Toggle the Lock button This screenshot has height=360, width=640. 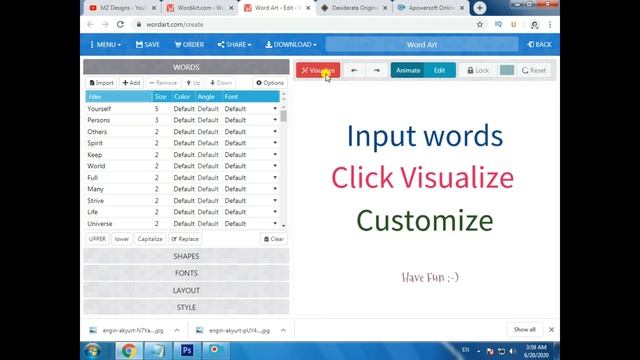point(478,70)
